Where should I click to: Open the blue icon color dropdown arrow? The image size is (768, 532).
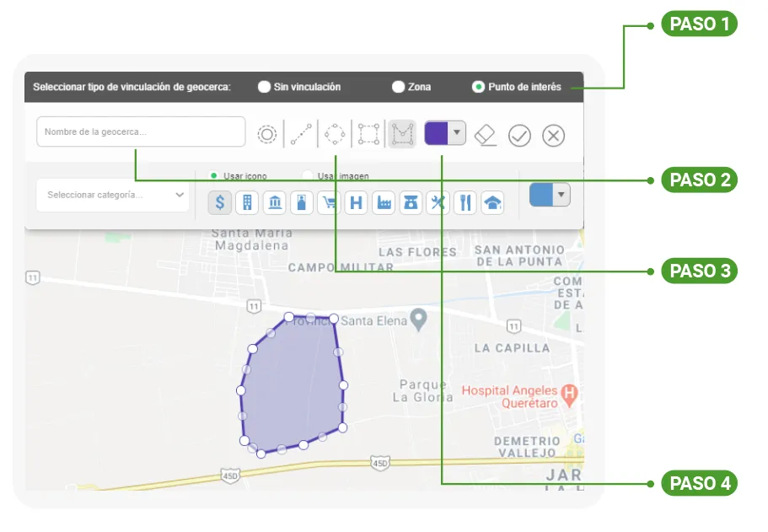coord(561,195)
